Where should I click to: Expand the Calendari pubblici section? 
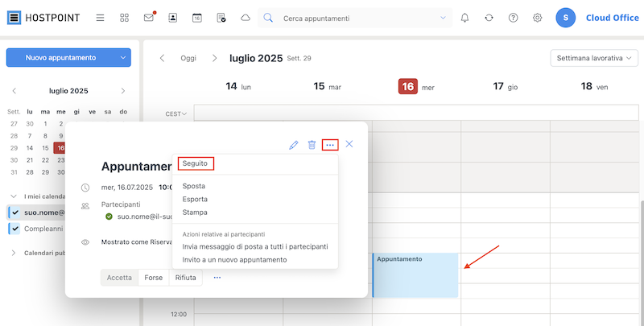tap(14, 253)
